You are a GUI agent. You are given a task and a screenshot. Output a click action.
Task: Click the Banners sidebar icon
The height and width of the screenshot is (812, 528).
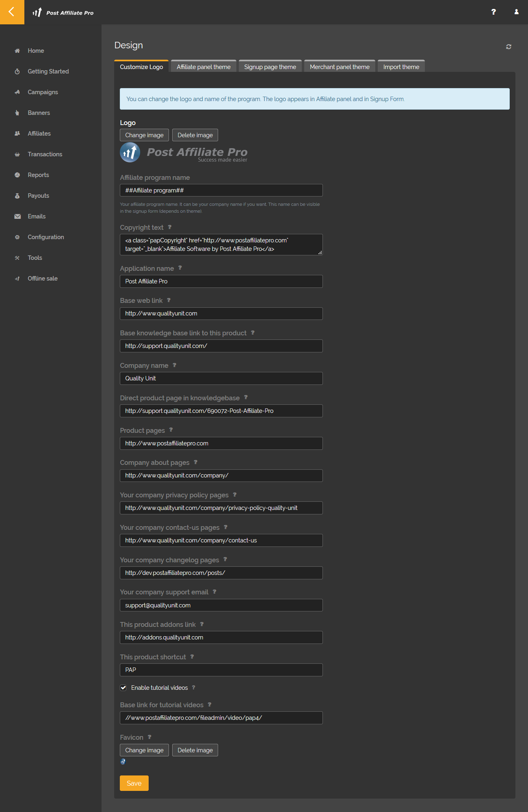pyautogui.click(x=17, y=113)
